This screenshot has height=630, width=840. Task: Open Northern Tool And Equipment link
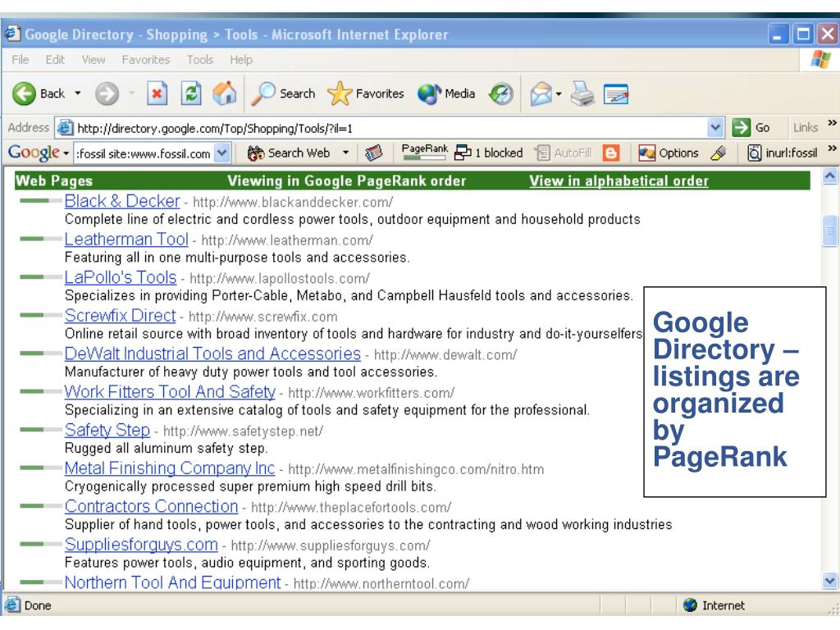[172, 582]
